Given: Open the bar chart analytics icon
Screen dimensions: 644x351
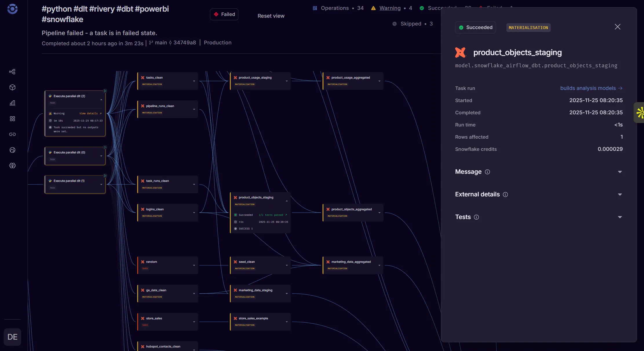Looking at the screenshot, I should click(x=12, y=103).
